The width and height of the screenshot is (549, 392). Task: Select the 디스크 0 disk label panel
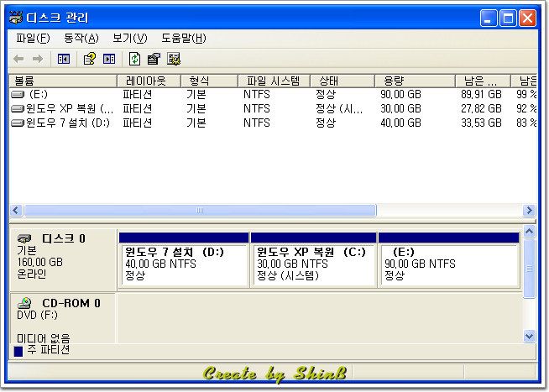coord(63,260)
